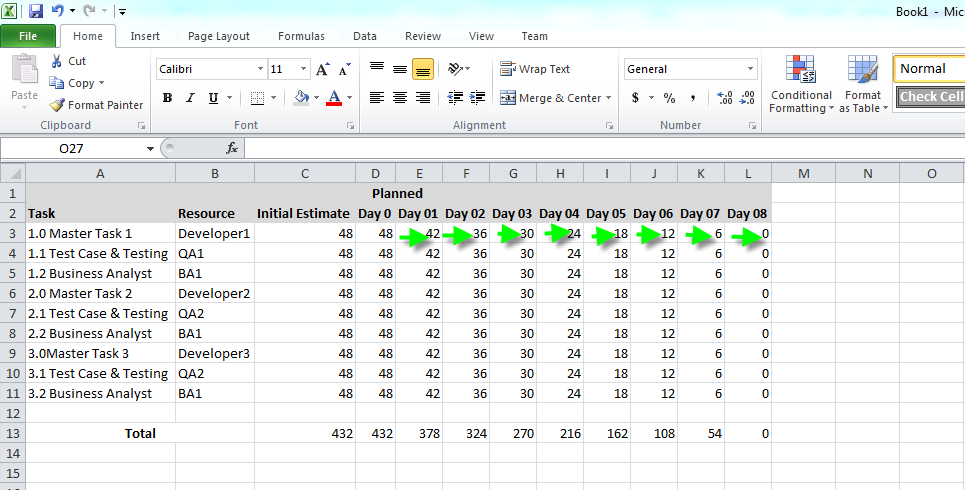Toggle Italic formatting button
Screen dimensions: 965x490
pyautogui.click(x=190, y=98)
